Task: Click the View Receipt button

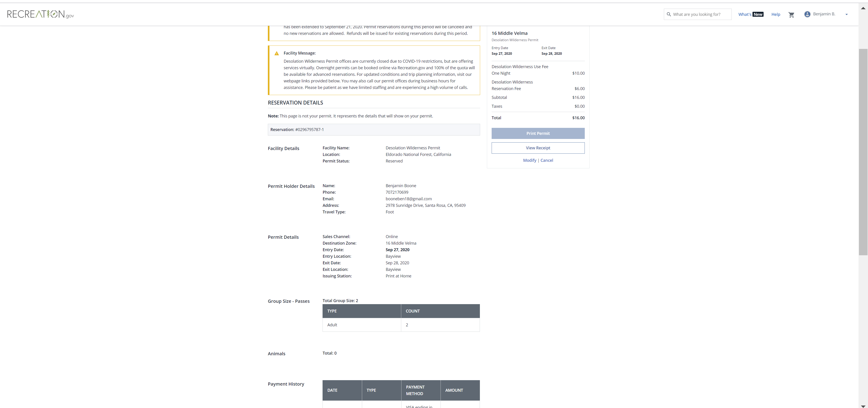Action: click(x=538, y=148)
